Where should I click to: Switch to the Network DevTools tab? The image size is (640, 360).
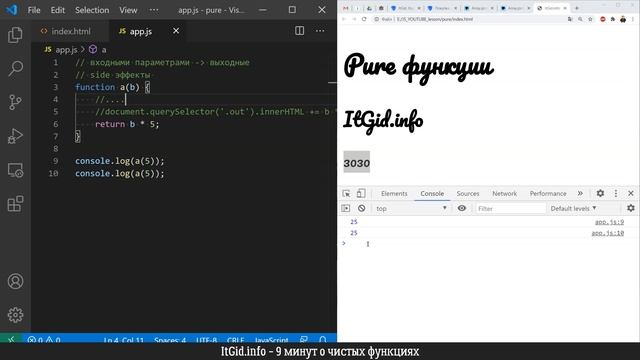pyautogui.click(x=504, y=193)
